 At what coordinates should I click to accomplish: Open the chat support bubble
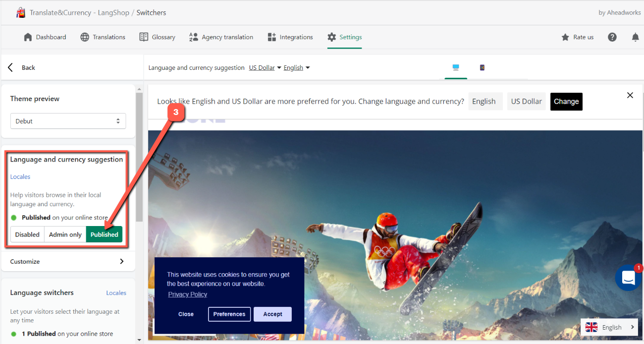point(628,278)
